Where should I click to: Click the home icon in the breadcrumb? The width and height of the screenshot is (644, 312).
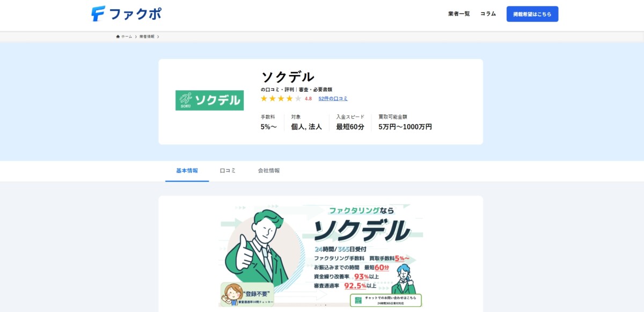[118, 37]
